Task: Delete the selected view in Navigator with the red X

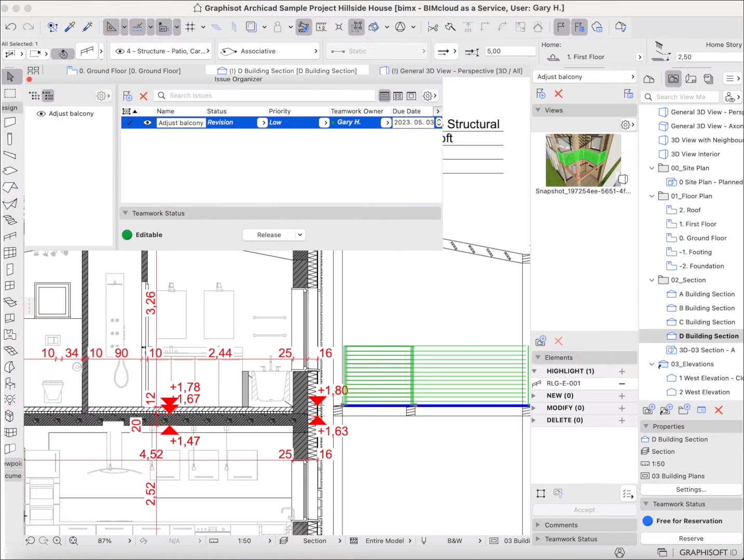Action: pyautogui.click(x=719, y=410)
